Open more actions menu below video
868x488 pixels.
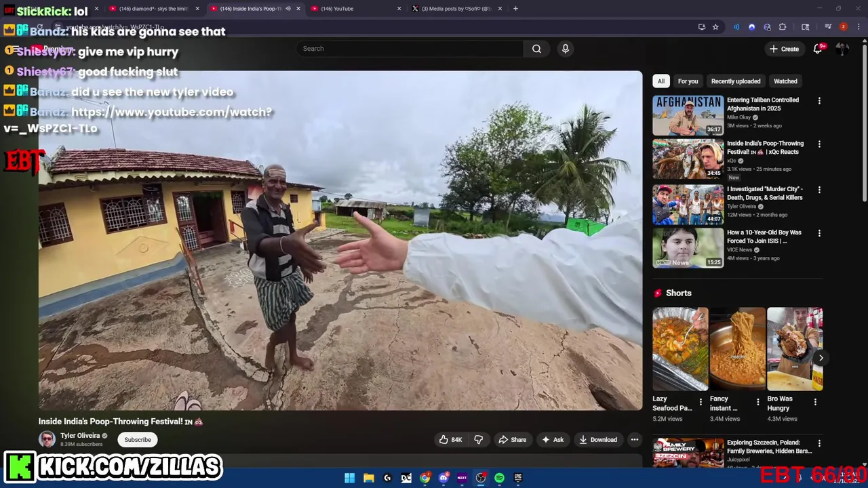click(x=635, y=440)
